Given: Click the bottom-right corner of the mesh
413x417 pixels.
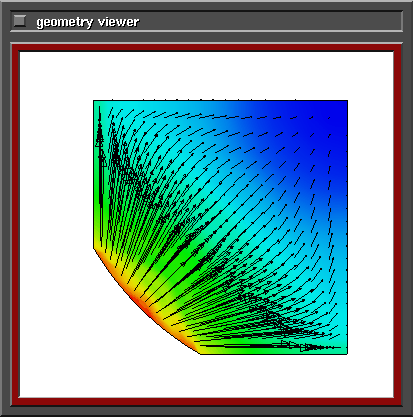Looking at the screenshot, I should click(x=347, y=354).
